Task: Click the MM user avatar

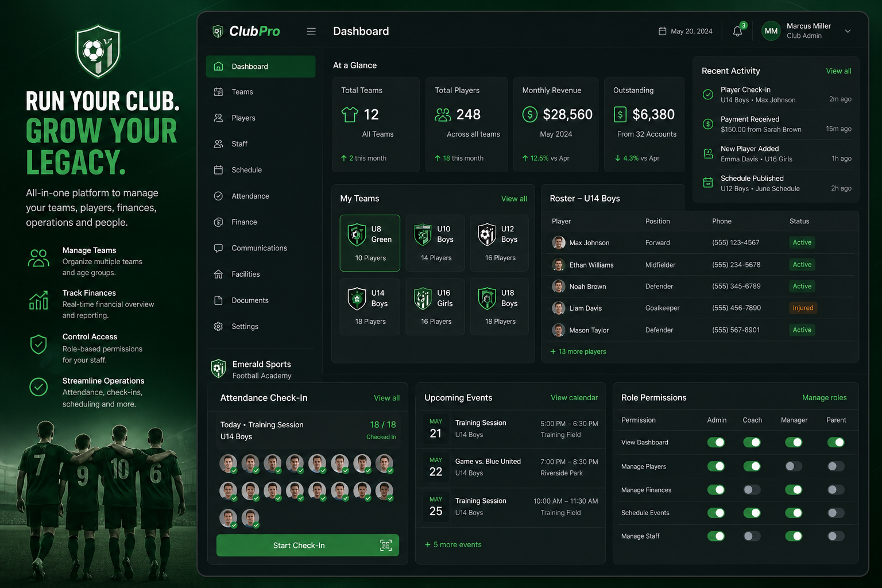Action: pyautogui.click(x=771, y=31)
